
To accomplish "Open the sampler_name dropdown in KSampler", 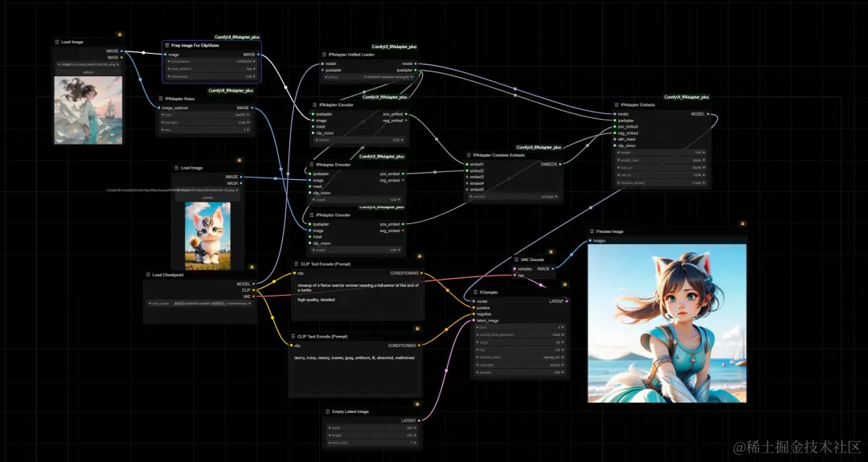I will point(519,358).
